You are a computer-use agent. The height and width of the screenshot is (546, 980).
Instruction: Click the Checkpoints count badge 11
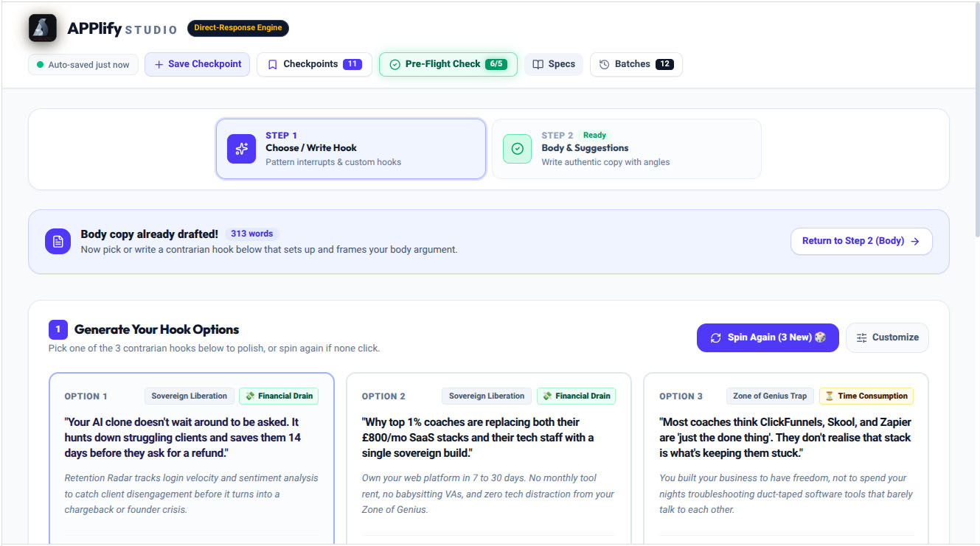352,65
